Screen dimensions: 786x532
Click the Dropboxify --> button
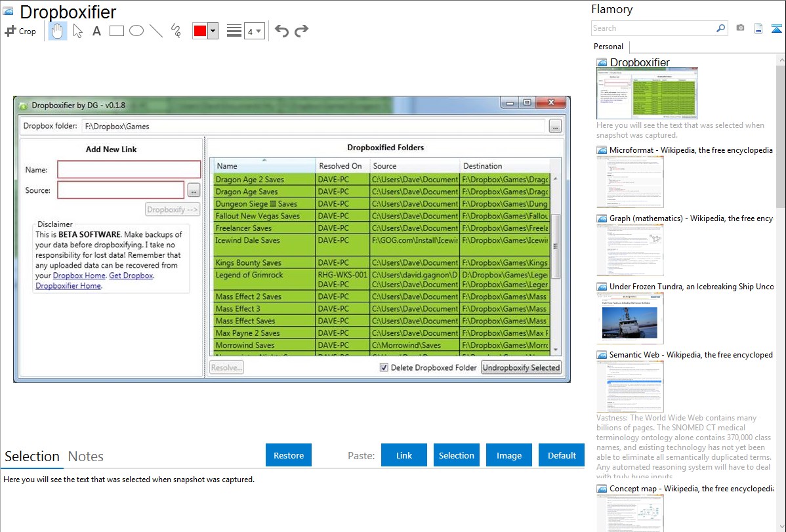tap(173, 210)
